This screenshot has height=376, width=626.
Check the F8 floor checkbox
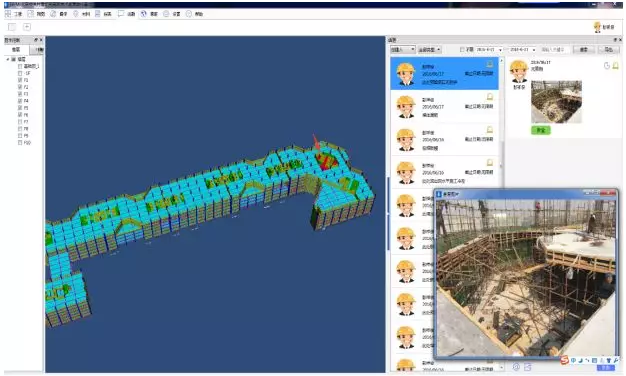click(20, 129)
